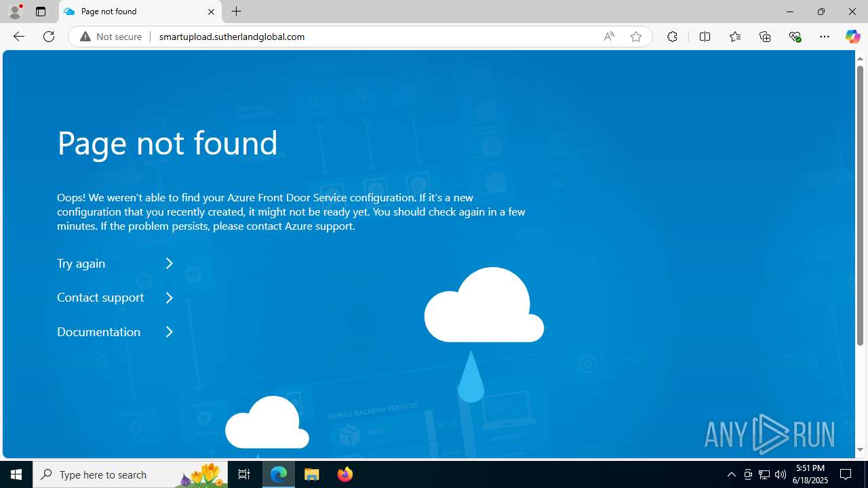
Task: Click the taskbar search box
Action: tap(130, 474)
